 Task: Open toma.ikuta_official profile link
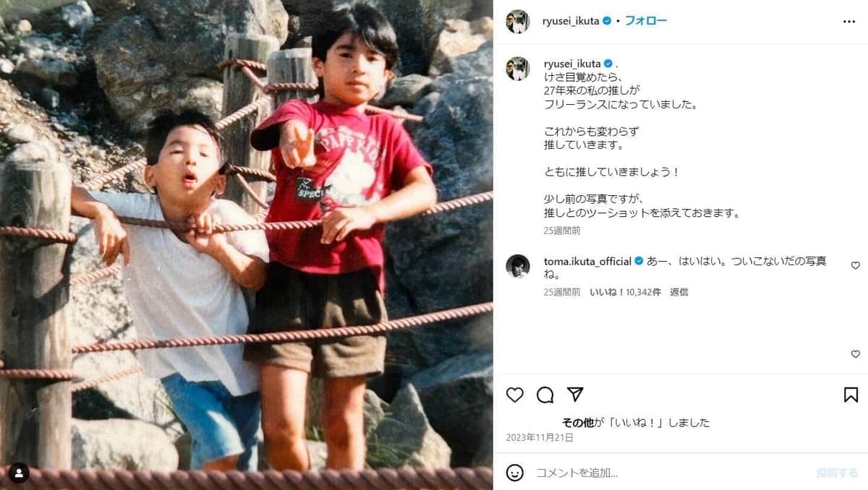pos(587,261)
